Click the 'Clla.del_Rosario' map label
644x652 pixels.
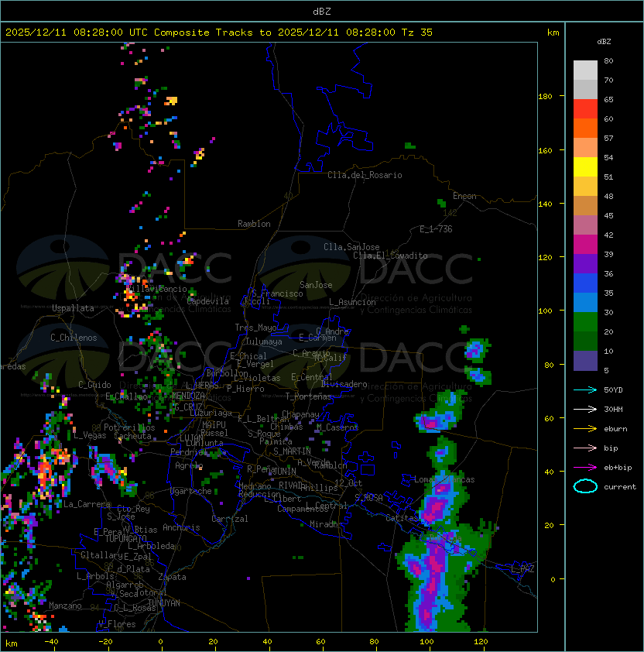pos(365,175)
